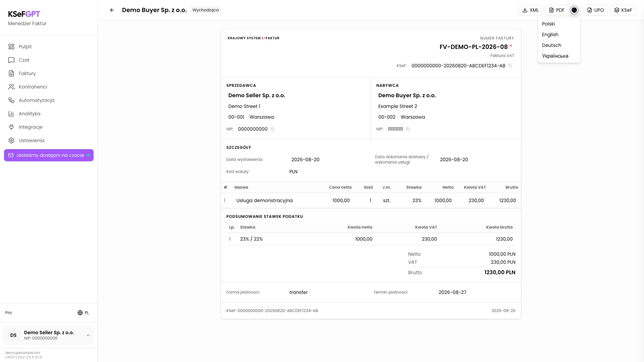Expand the Demo Seller Sp. z o.o. account switcher
The image size is (644, 362).
click(49, 335)
